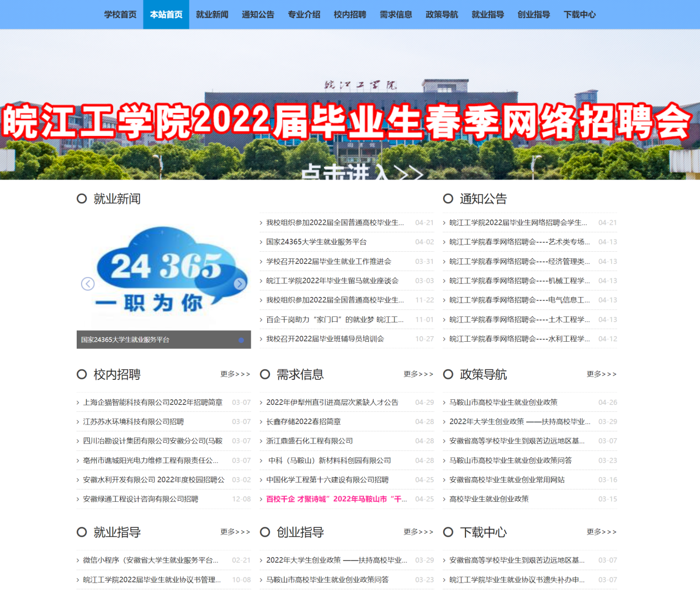
Task: Open the 就业新闻 navigation menu item
Action: 212,14
